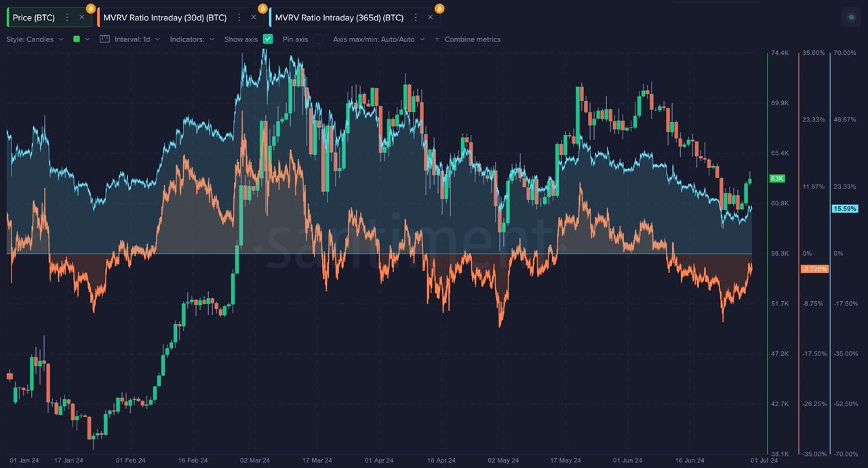The height and width of the screenshot is (468, 868).
Task: Remove MVRV Ratio Intraday (365d) metric
Action: coord(430,18)
